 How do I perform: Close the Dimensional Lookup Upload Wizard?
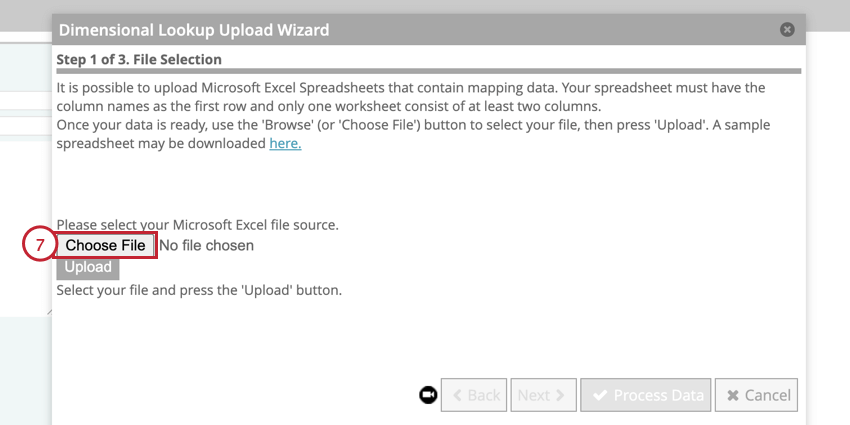pos(787,30)
